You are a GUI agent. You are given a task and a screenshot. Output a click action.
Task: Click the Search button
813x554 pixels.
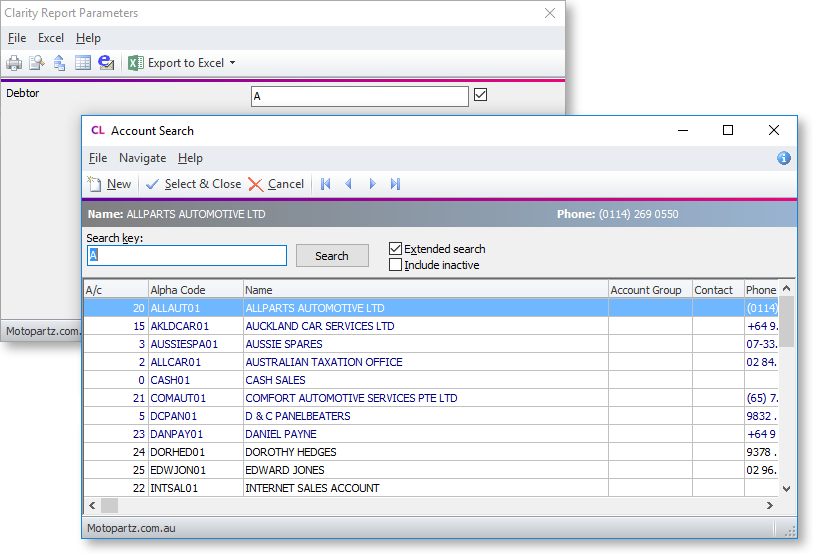[332, 256]
